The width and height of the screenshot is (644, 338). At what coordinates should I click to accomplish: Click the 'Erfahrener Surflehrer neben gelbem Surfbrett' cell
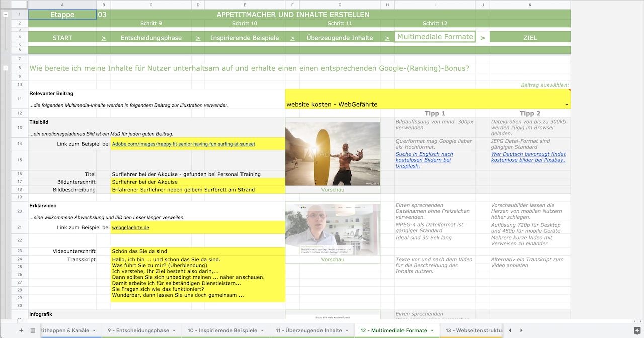(198, 190)
